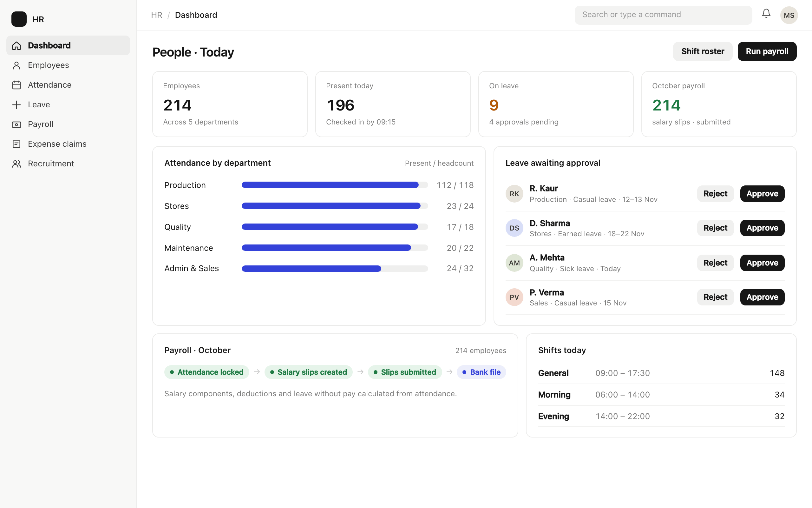Click the Admin & Sales attendance bar
Image resolution: width=812 pixels, height=508 pixels.
coord(335,269)
